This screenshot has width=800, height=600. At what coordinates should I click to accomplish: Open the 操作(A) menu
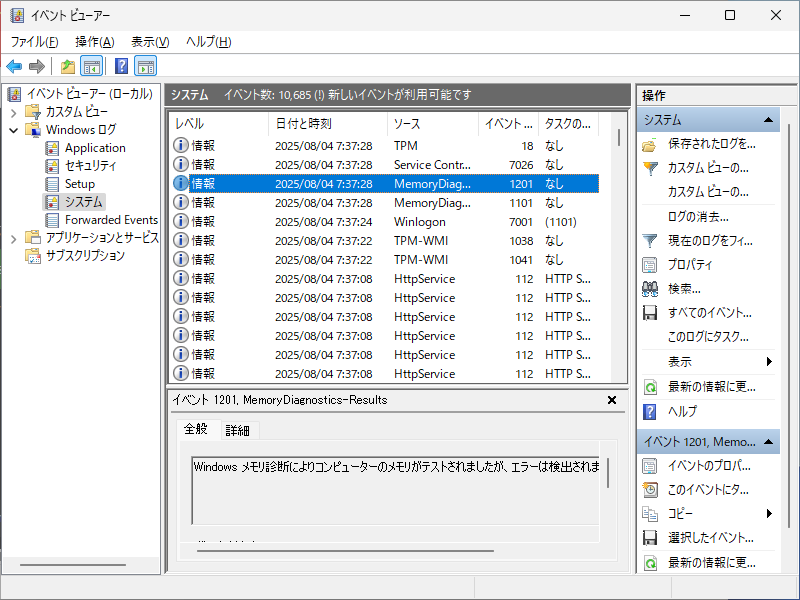[x=94, y=42]
